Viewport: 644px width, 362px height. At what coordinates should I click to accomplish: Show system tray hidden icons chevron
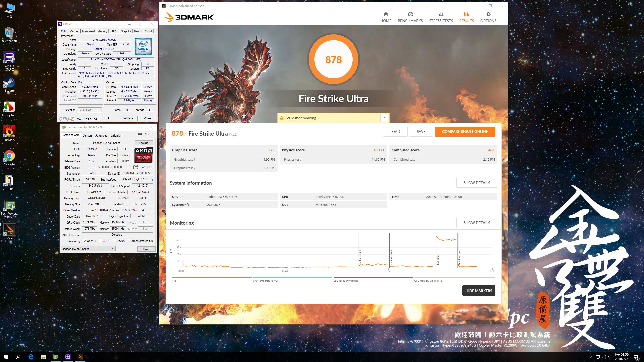591,357
